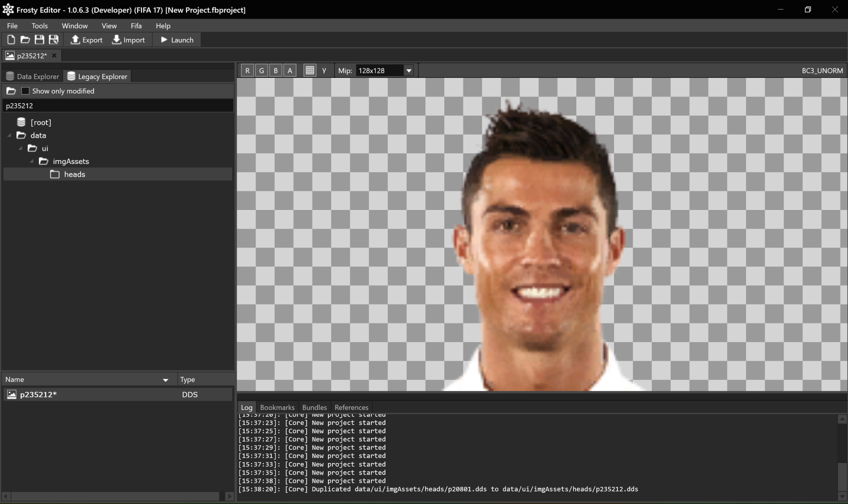Enable Show only modified checkbox
848x504 pixels.
pyautogui.click(x=25, y=91)
